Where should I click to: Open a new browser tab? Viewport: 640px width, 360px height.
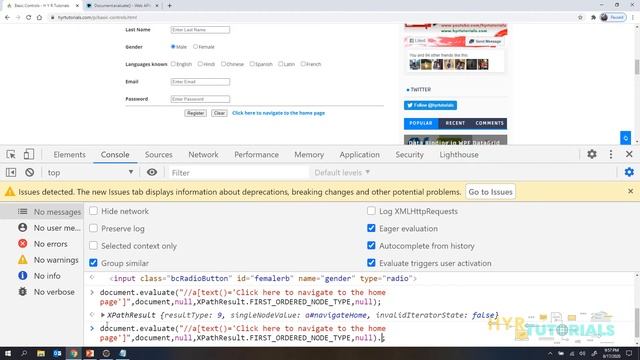coord(169,6)
